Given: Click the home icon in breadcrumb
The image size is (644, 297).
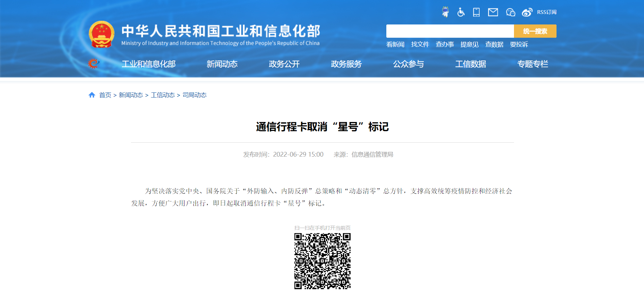Looking at the screenshot, I should pos(92,95).
